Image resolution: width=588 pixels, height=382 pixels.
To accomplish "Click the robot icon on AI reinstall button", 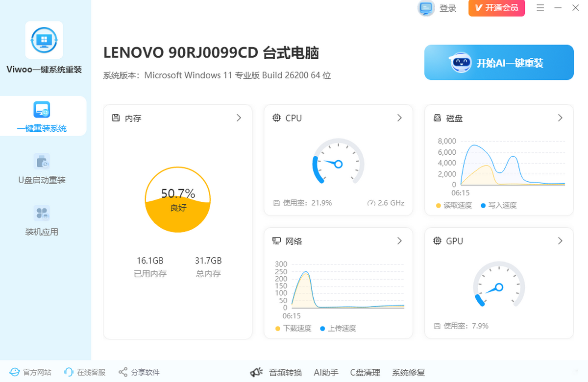I will pos(461,63).
